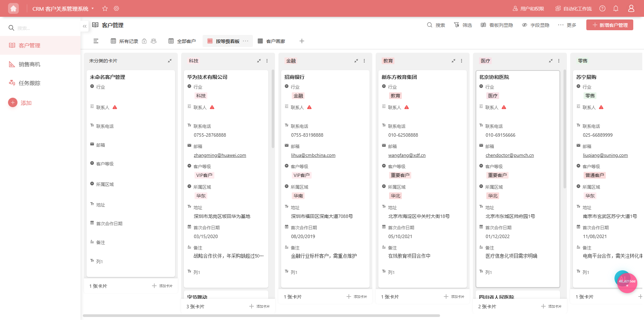The image size is (644, 320).
Task: Open 更多 toolbar menu
Action: point(567,25)
